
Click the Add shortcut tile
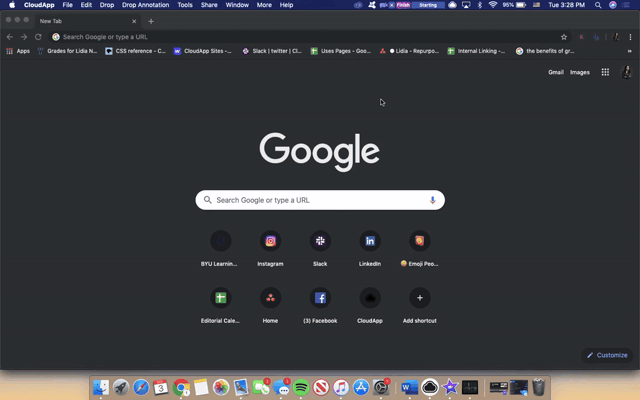(420, 298)
